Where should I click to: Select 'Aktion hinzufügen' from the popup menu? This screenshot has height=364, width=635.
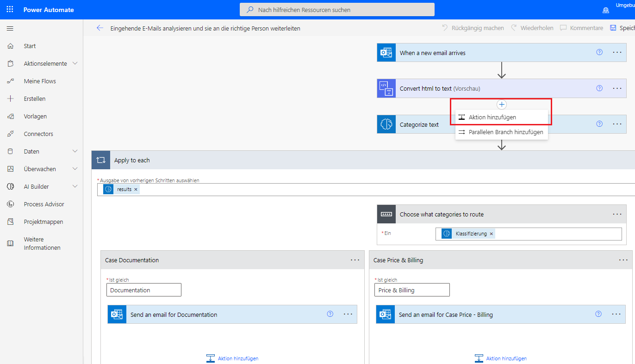click(x=501, y=117)
